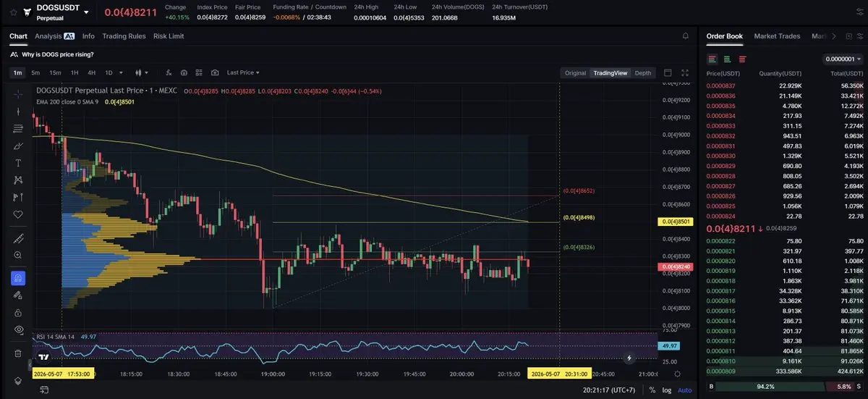Image resolution: width=868 pixels, height=399 pixels.
Task: Open the object tree layers icon
Action: pyautogui.click(x=18, y=381)
